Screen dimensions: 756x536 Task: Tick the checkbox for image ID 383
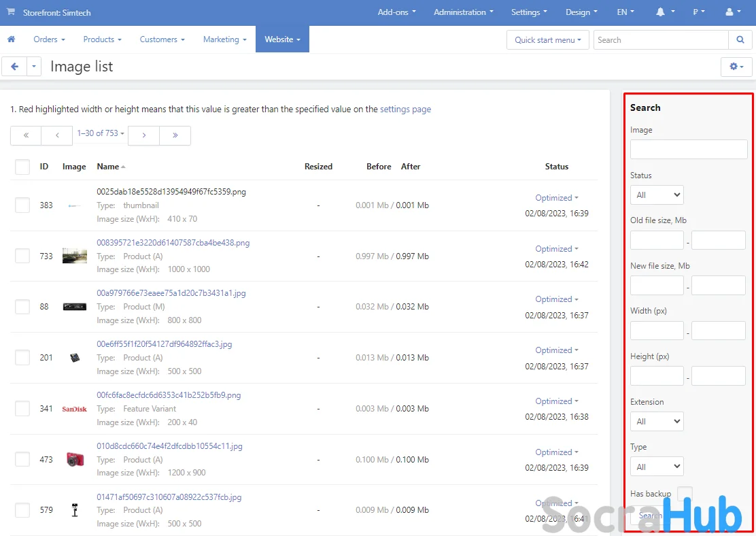click(x=22, y=205)
